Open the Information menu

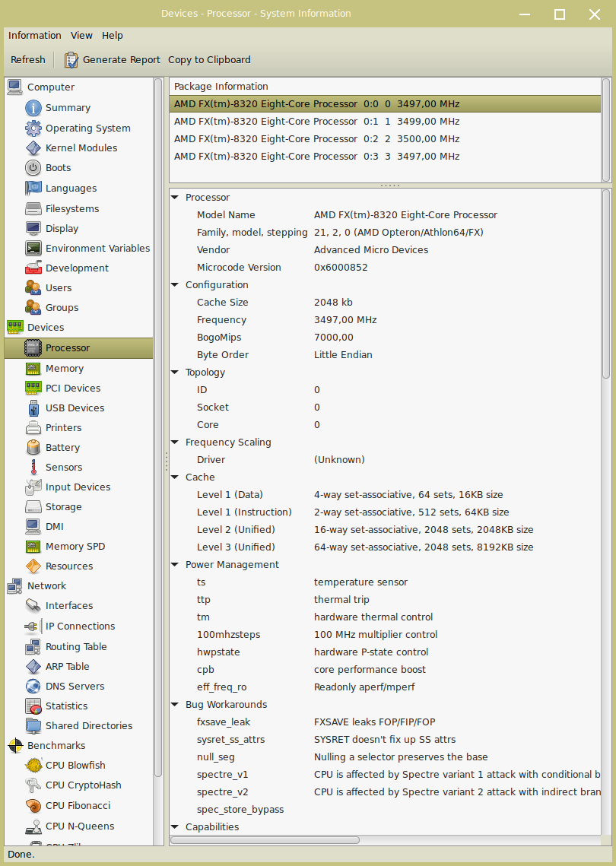(35, 35)
